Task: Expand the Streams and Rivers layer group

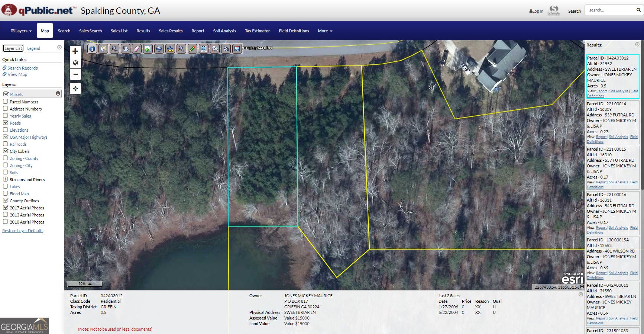Action: point(6,179)
